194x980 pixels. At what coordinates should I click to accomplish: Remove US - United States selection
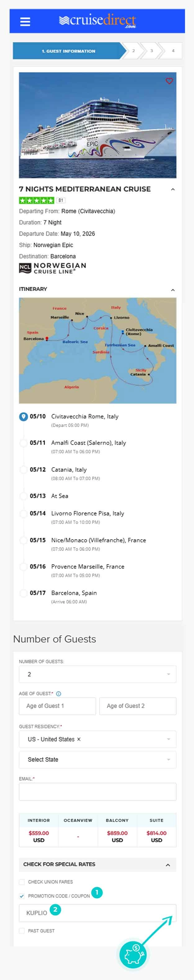pos(79,739)
